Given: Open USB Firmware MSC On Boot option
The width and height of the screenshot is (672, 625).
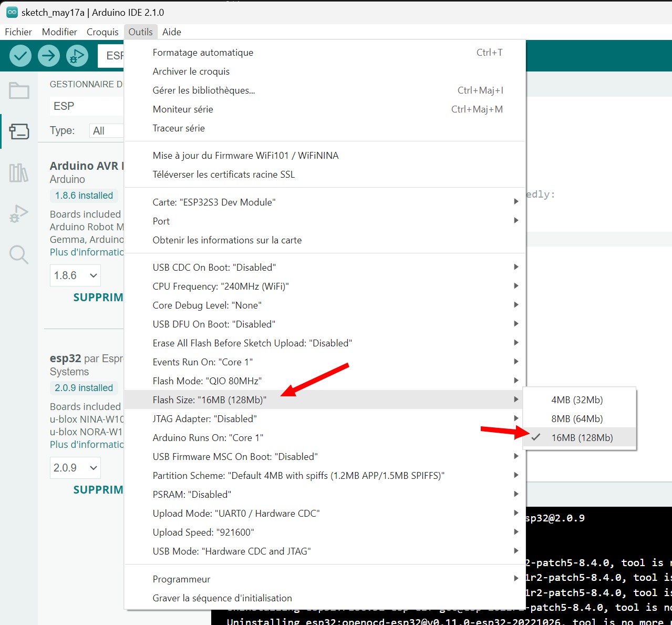Looking at the screenshot, I should (x=325, y=457).
